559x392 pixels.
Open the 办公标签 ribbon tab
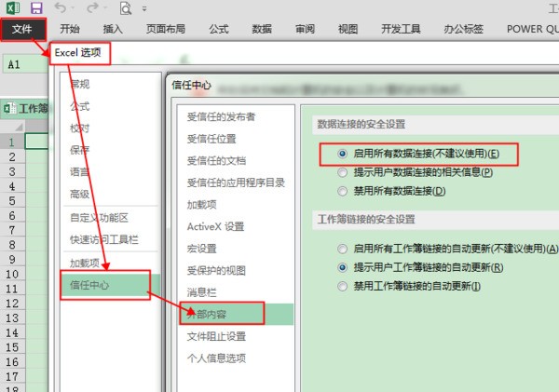pyautogui.click(x=463, y=29)
